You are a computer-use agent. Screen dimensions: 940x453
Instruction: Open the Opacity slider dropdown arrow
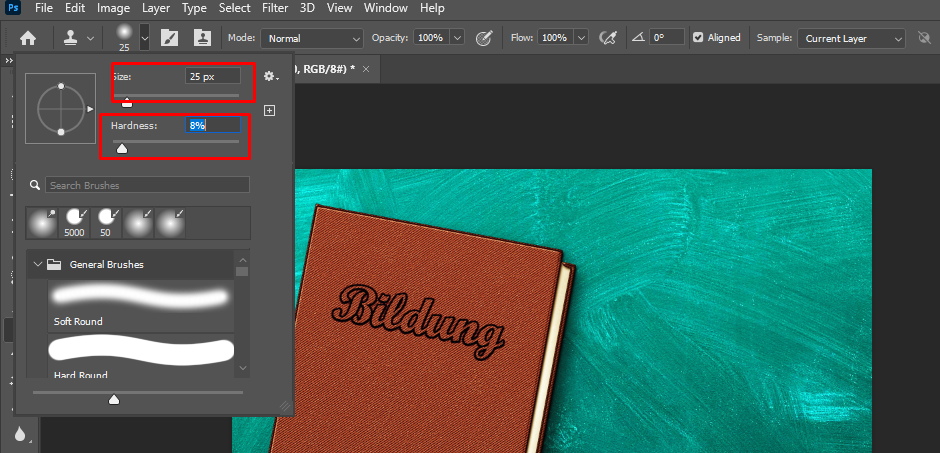(x=457, y=38)
